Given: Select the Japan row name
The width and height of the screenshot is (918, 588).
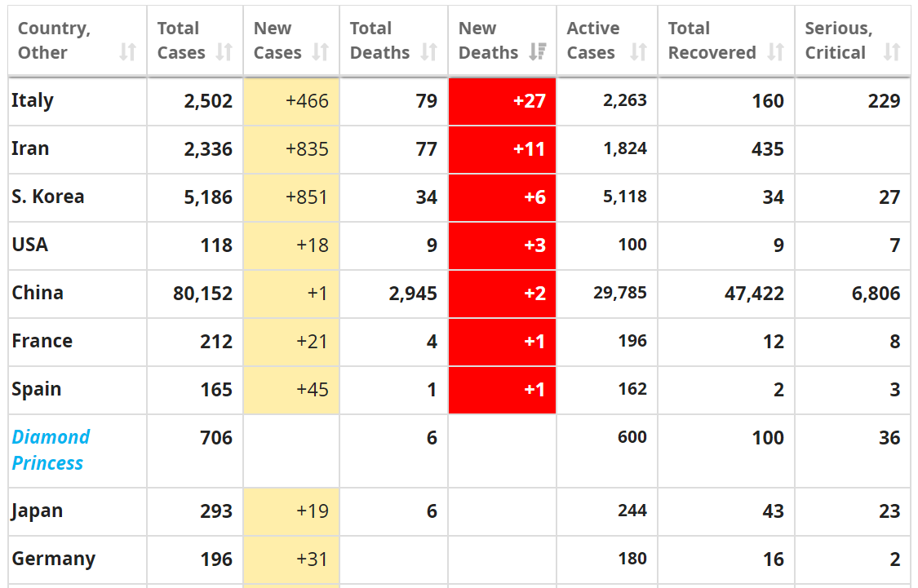Looking at the screenshot, I should pos(37,511).
